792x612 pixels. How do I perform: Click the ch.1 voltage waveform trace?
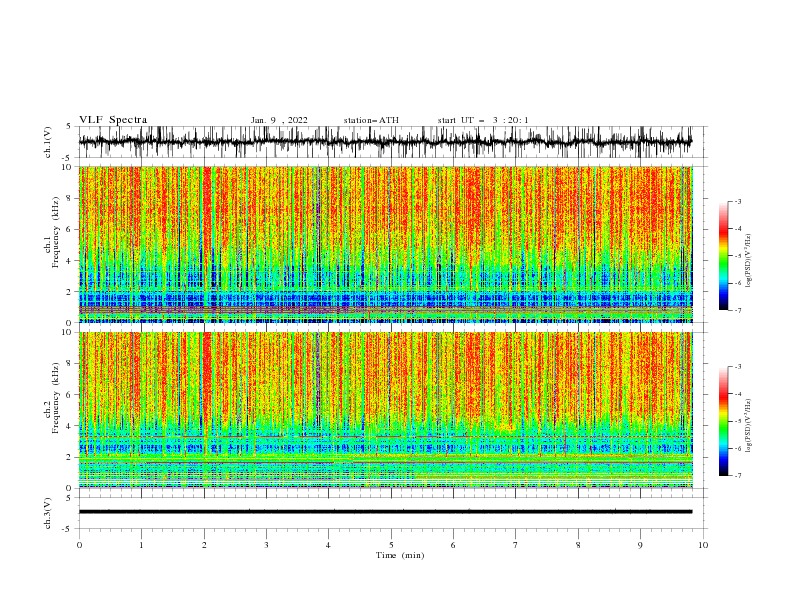[x=385, y=142]
